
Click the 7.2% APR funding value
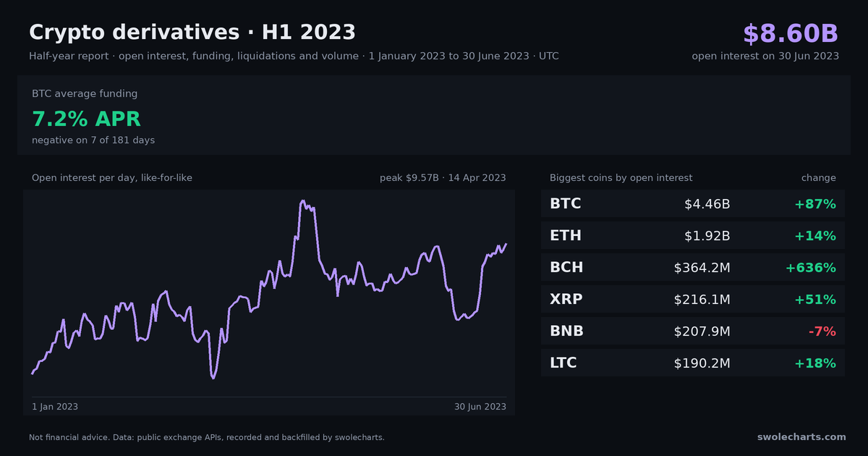point(86,119)
